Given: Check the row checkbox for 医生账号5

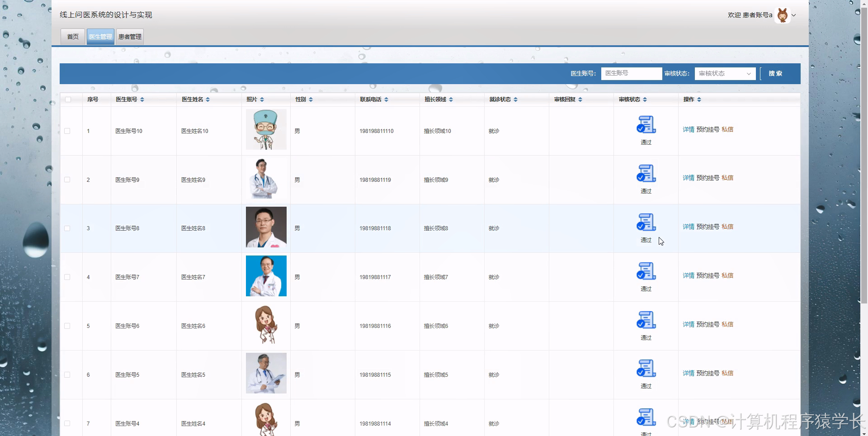Looking at the screenshot, I should click(67, 374).
